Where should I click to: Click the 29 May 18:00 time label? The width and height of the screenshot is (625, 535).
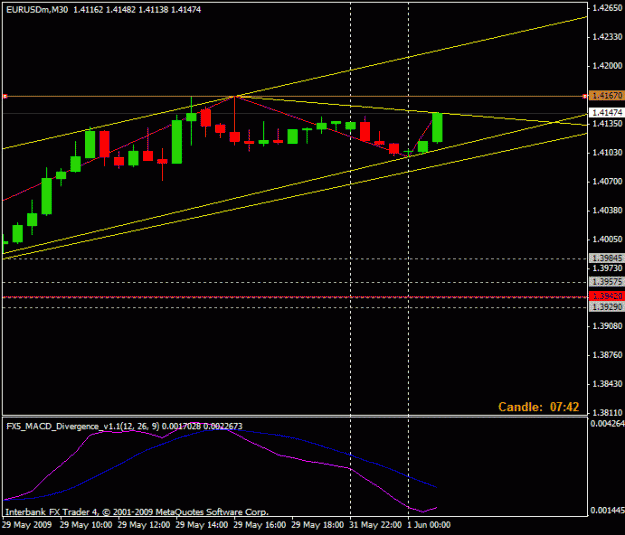(317, 525)
